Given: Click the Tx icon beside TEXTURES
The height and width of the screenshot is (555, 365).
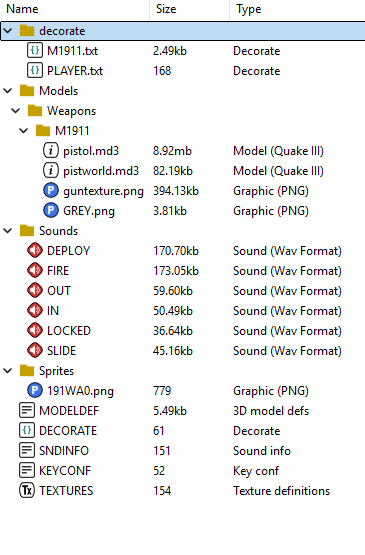Looking at the screenshot, I should [x=27, y=491].
